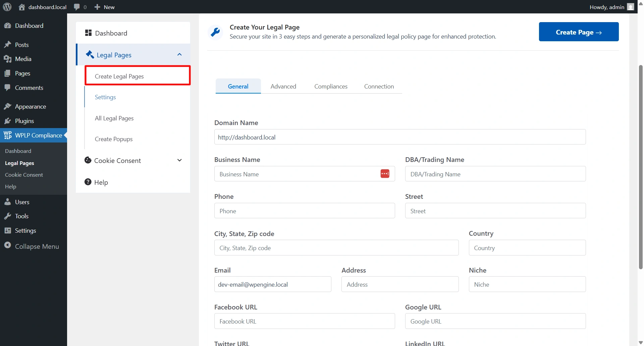Screen dimensions: 644x346
Task: Open Appearance using its brush icon
Action: [x=8, y=106]
